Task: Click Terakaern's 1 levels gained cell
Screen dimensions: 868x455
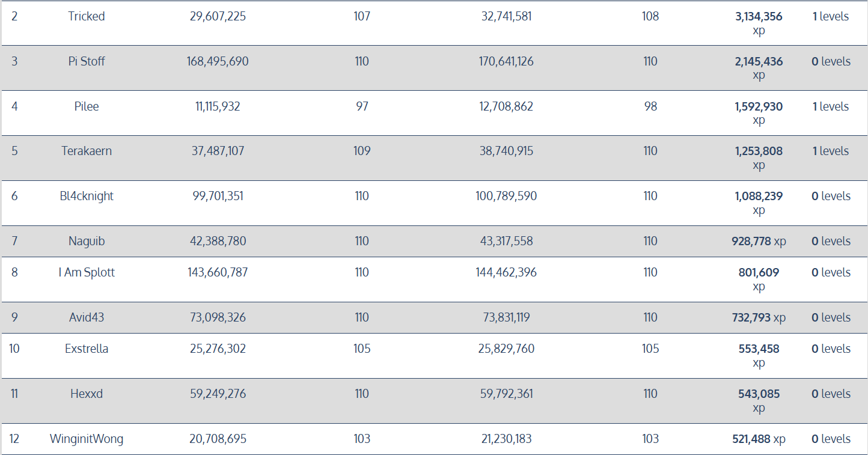Action: (x=831, y=151)
